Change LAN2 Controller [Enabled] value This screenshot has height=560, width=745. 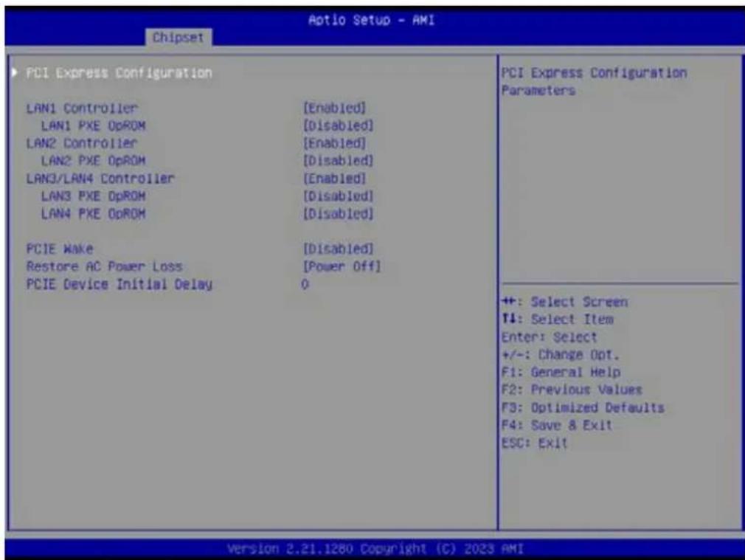point(334,143)
